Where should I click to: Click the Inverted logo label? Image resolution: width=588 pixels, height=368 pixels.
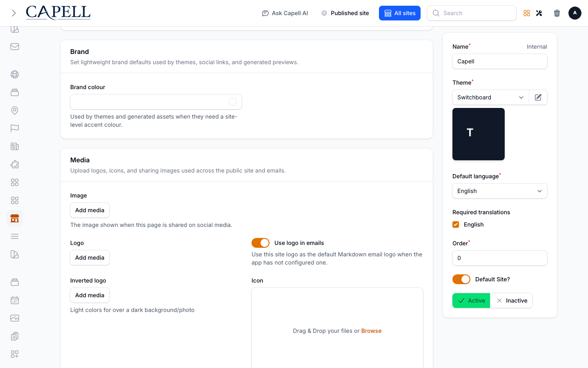(x=88, y=280)
